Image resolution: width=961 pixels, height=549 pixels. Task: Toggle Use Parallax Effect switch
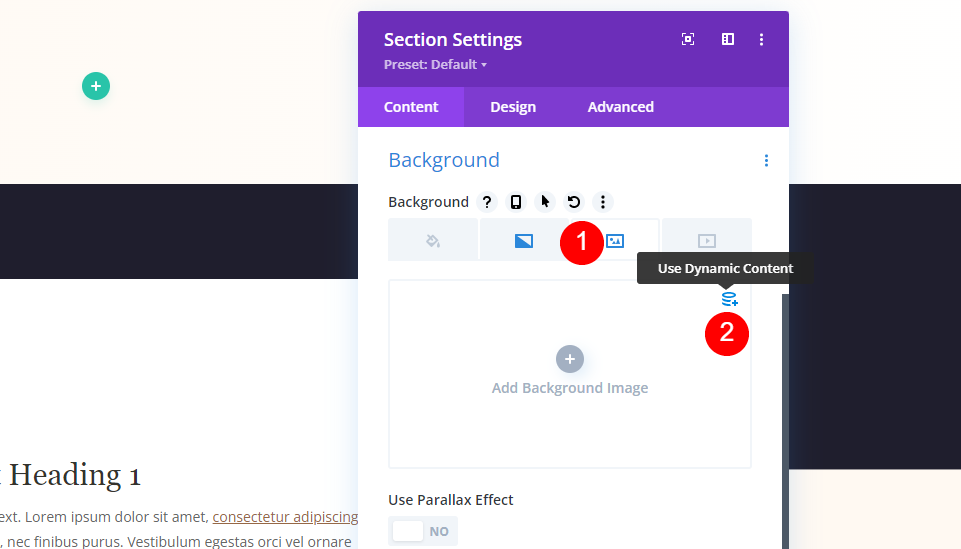pyautogui.click(x=423, y=531)
